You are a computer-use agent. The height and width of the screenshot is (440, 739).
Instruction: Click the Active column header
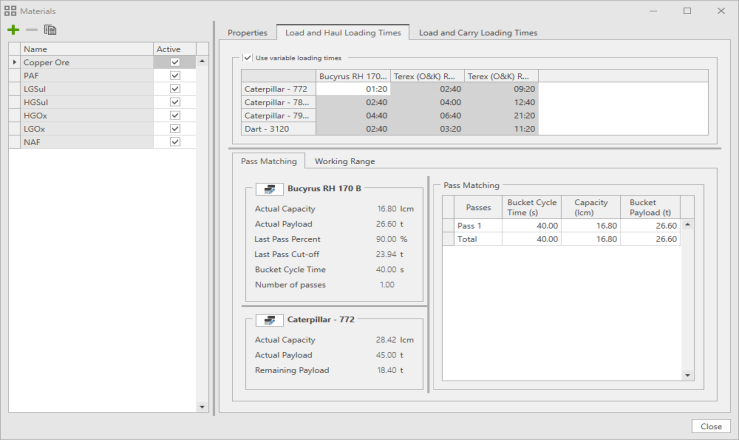175,49
